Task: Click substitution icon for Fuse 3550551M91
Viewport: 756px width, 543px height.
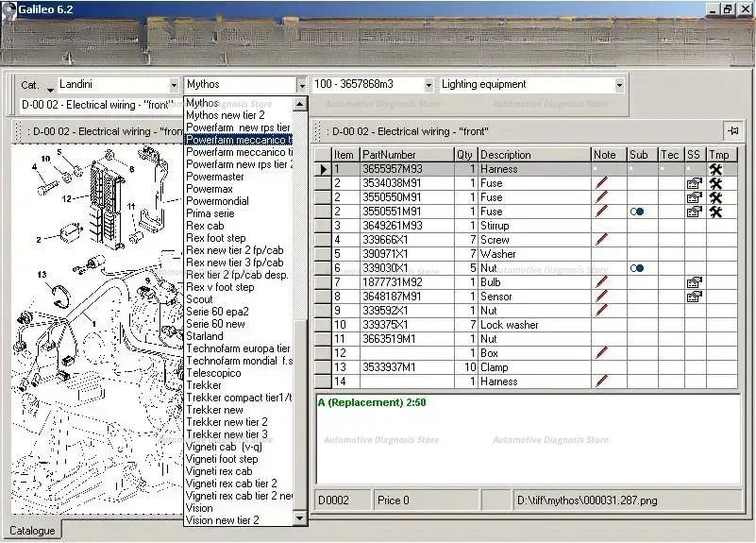Action: (x=637, y=212)
